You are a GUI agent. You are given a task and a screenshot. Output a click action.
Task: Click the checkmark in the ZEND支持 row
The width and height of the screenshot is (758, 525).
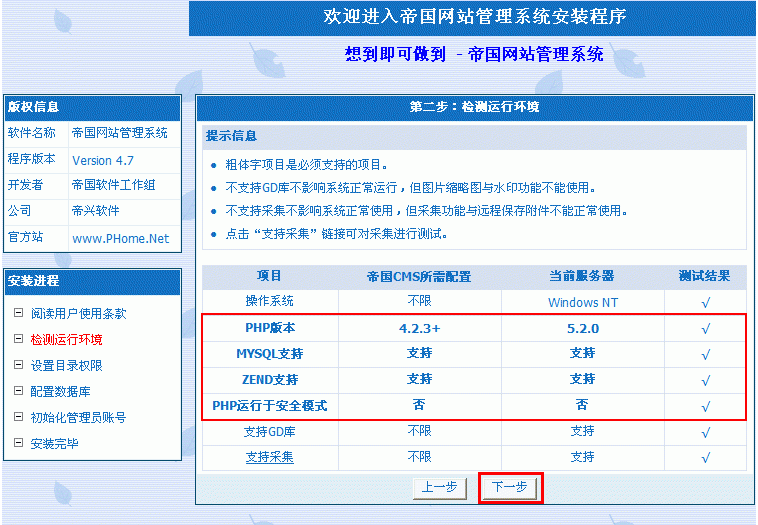tap(706, 380)
